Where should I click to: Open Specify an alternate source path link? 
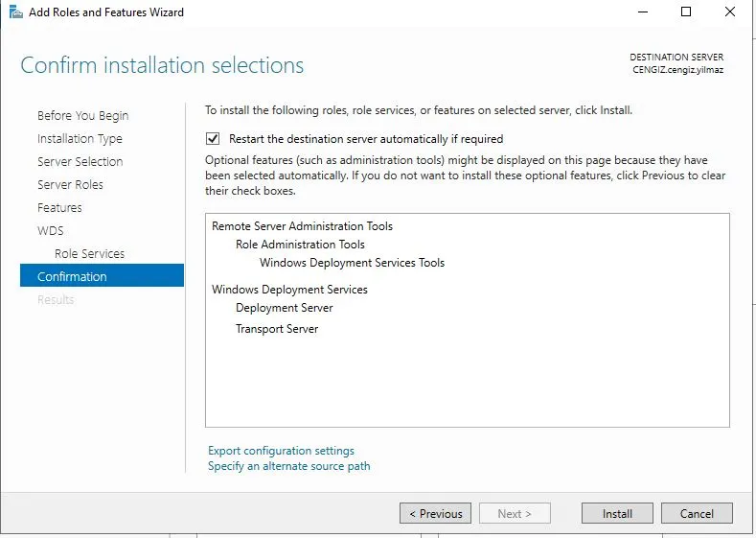tap(288, 466)
